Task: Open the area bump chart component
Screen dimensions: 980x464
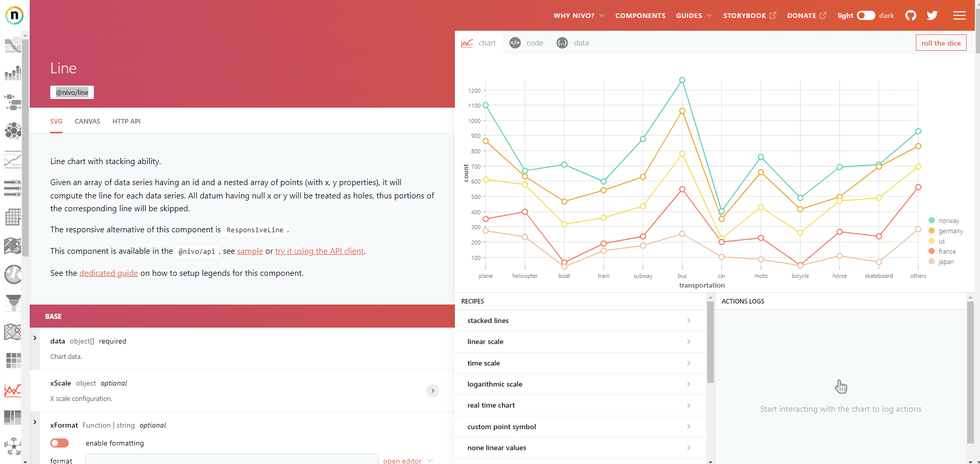Action: click(13, 46)
